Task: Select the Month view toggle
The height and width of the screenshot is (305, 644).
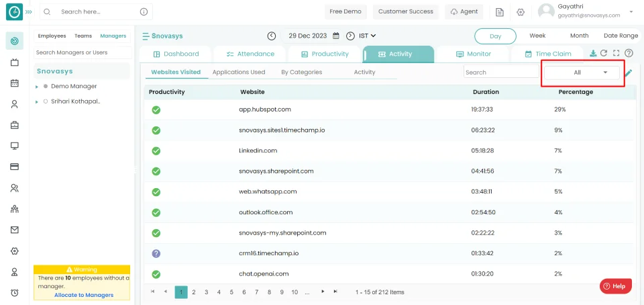Action: coord(579,36)
